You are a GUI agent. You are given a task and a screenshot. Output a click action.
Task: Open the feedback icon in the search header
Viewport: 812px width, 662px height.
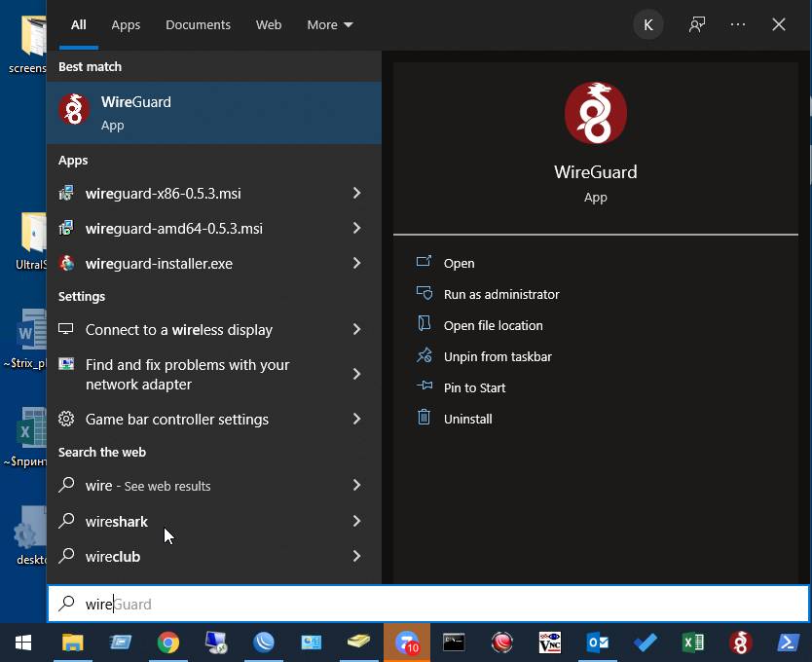tap(696, 24)
